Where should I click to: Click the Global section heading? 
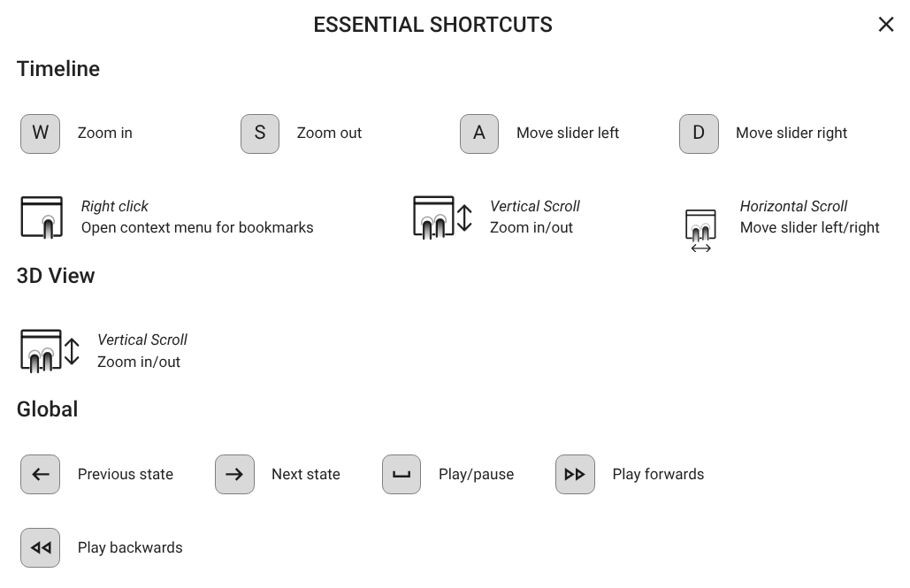pyautogui.click(x=48, y=409)
